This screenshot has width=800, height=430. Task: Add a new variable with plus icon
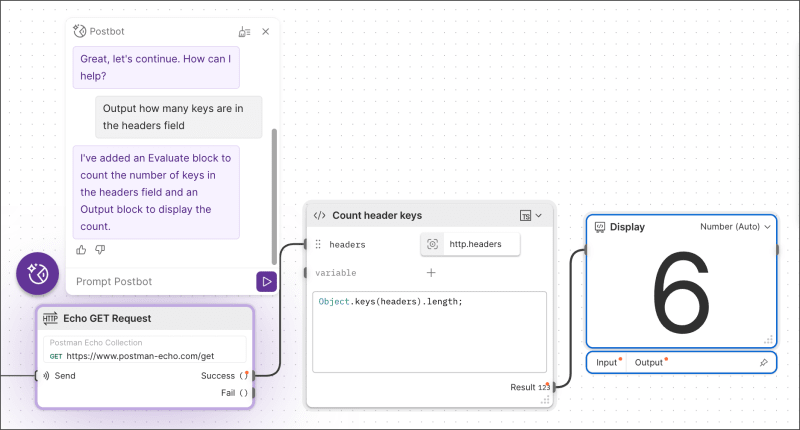(431, 273)
